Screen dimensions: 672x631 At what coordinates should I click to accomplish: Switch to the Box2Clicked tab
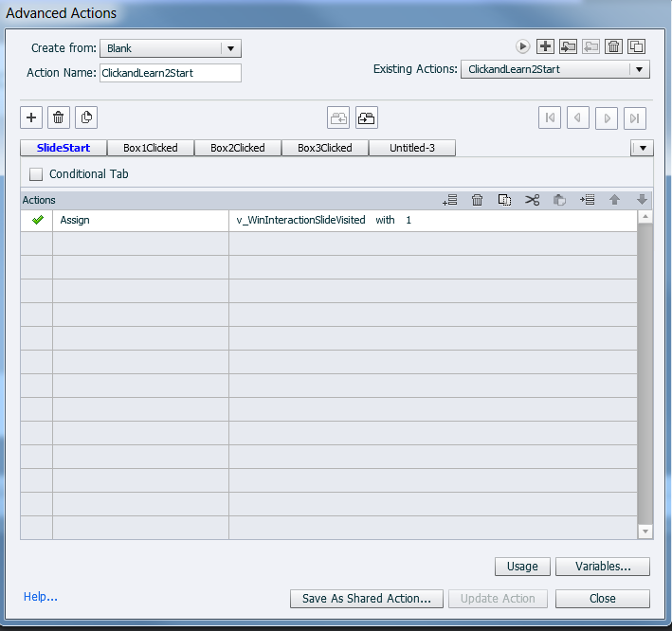coord(238,148)
